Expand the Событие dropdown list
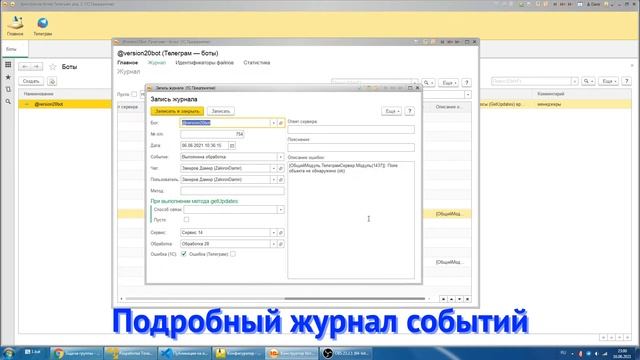640x360 pixels. point(280,157)
